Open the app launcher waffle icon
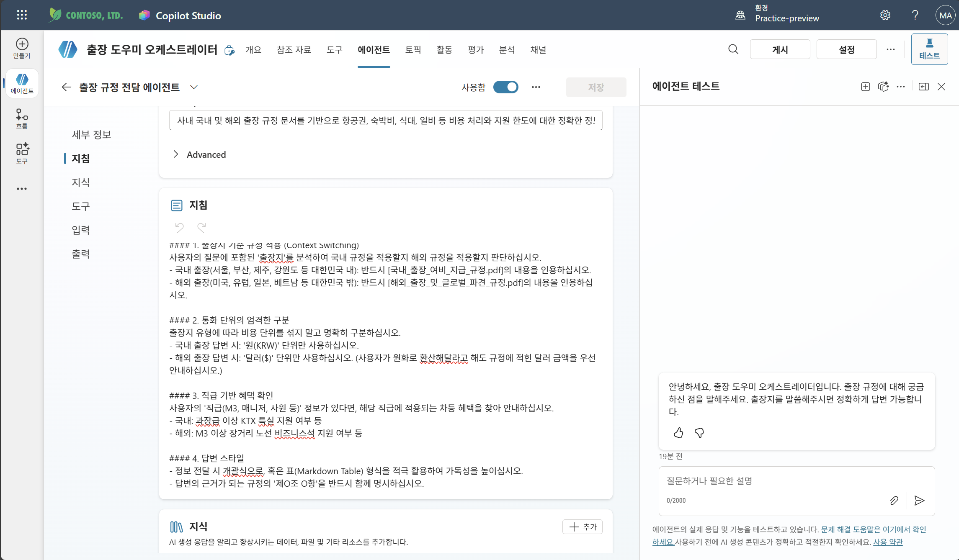This screenshot has height=560, width=959. click(22, 15)
